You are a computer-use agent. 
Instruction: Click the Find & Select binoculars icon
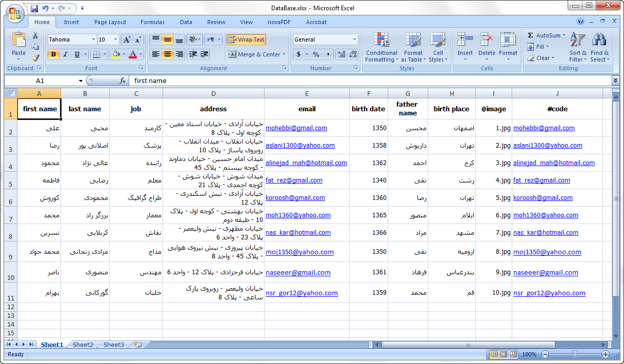[599, 40]
